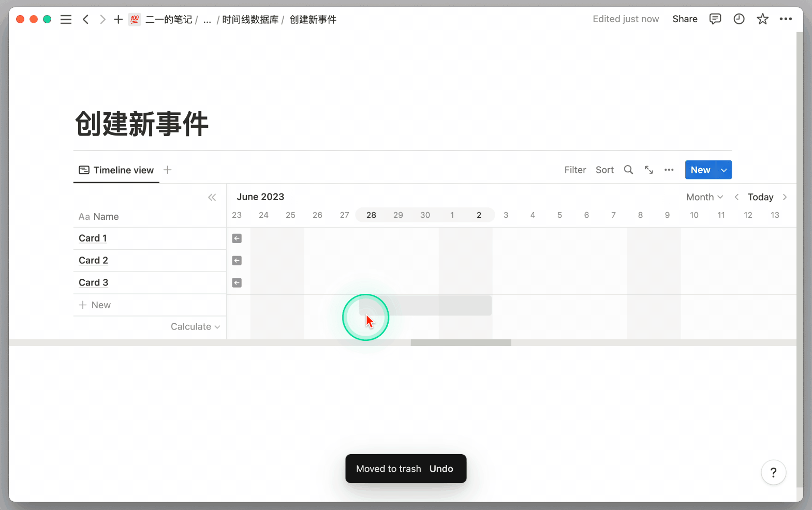Search the database with magnifier icon

click(x=628, y=170)
